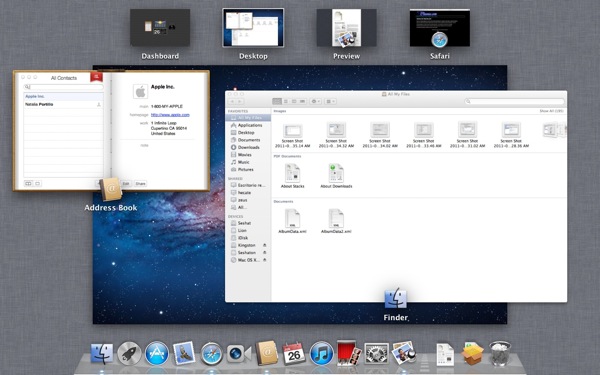Show card-only view in Address Book
This screenshot has width=600, height=375.
coord(37,184)
